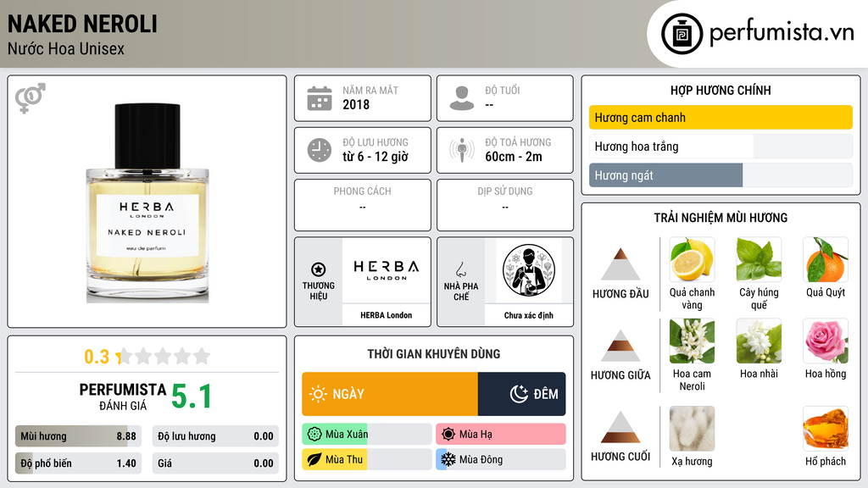Click the NAKED NEROLI title heading

[x=82, y=25]
